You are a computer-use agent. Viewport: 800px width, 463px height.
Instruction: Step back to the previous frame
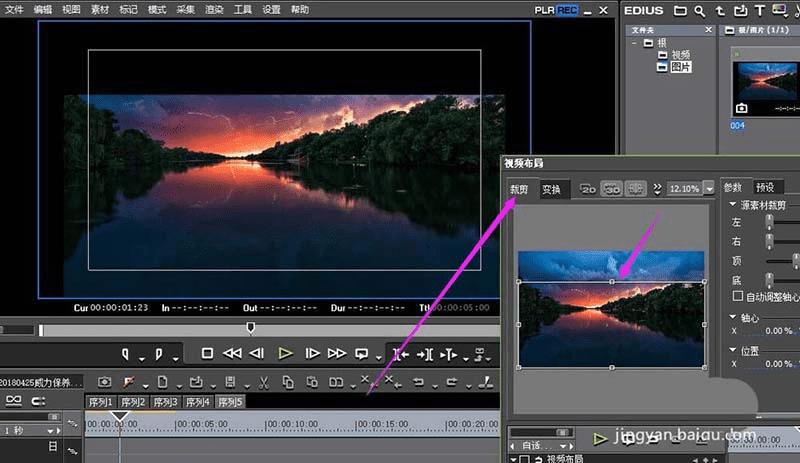[x=257, y=353]
